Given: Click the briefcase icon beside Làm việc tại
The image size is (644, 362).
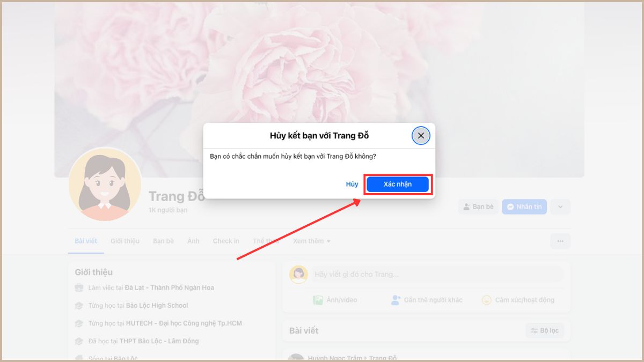Looking at the screenshot, I should 79,287.
